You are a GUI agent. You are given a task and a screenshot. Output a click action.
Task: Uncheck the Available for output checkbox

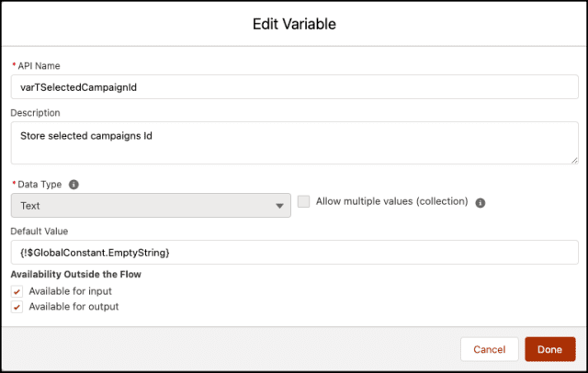click(17, 307)
